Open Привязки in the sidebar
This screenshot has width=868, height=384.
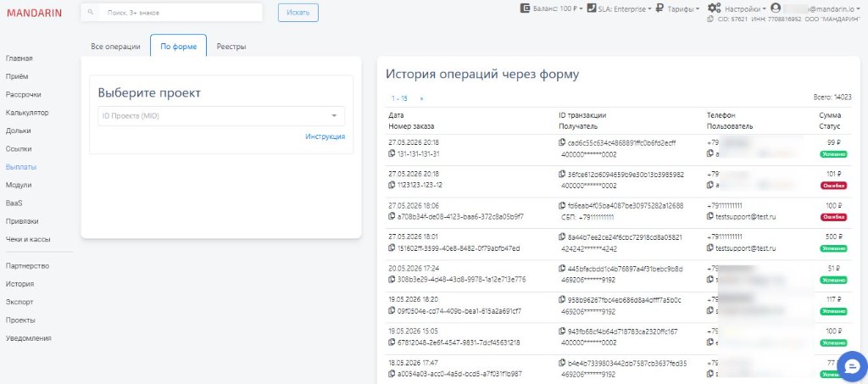click(x=22, y=220)
